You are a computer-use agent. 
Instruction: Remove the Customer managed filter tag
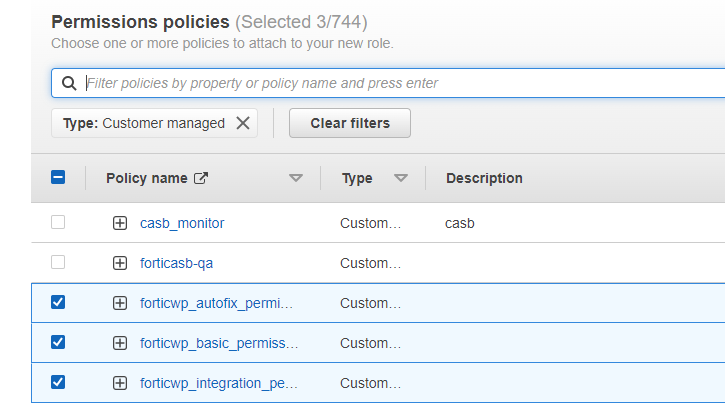(243, 123)
